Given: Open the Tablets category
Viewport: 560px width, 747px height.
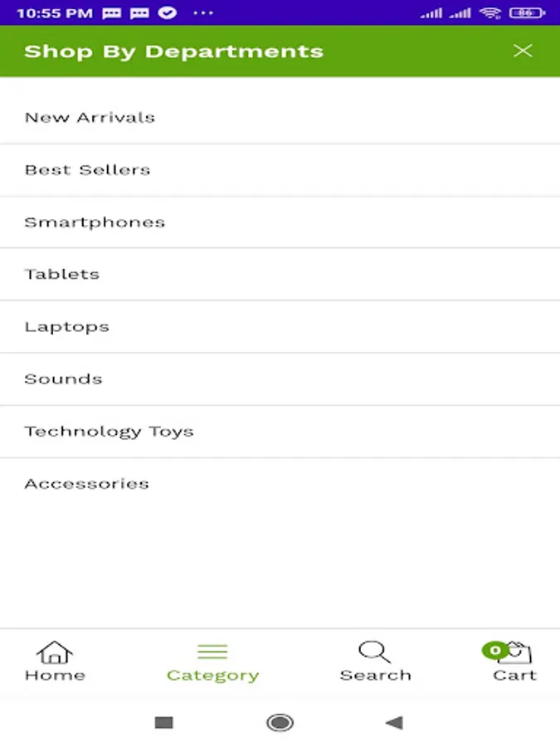Looking at the screenshot, I should pos(62,274).
